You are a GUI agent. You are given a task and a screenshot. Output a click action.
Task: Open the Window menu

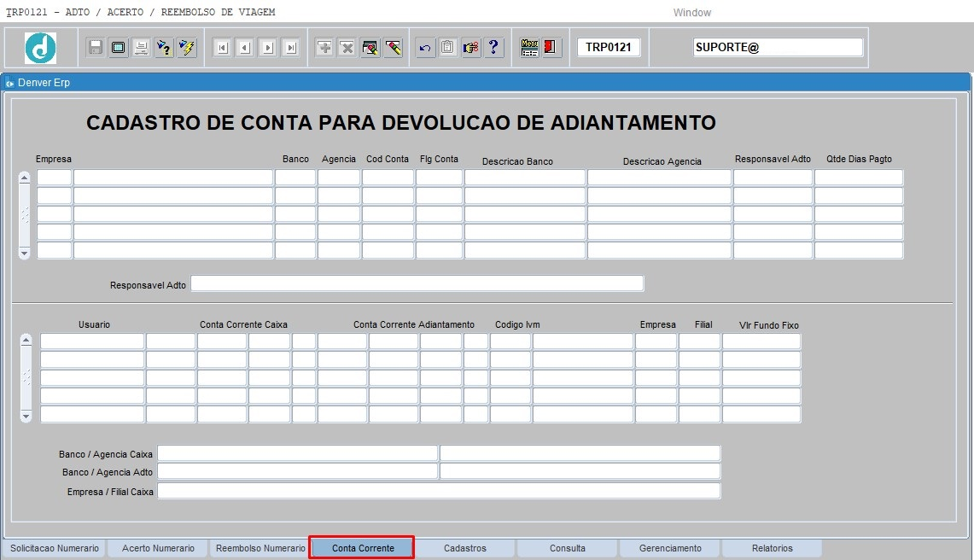[691, 13]
